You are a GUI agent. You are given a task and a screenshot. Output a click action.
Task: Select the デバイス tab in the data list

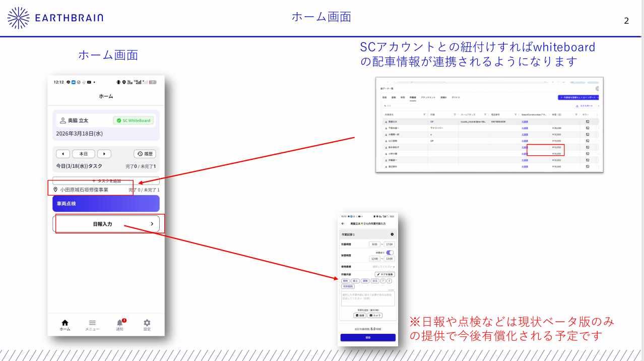(x=456, y=97)
